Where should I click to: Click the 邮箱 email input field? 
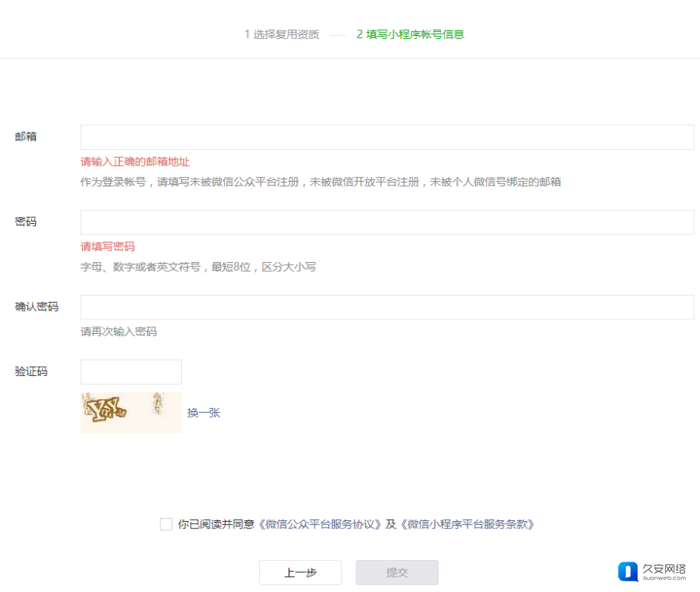pyautogui.click(x=387, y=137)
